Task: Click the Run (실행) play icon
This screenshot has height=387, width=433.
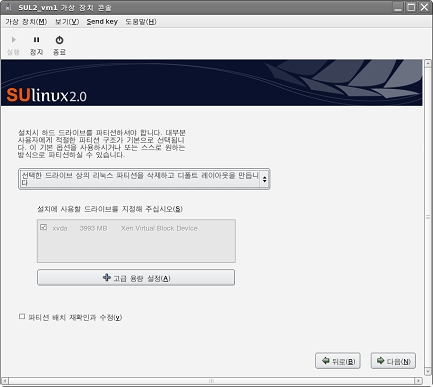Action: [x=13, y=40]
